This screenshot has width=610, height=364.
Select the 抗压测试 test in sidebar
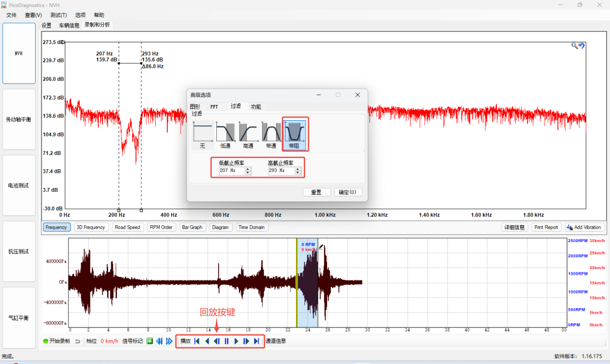pyautogui.click(x=19, y=252)
